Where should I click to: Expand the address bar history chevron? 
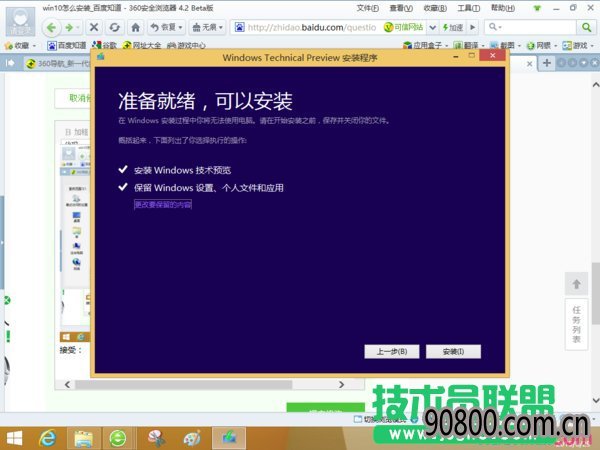[x=433, y=28]
